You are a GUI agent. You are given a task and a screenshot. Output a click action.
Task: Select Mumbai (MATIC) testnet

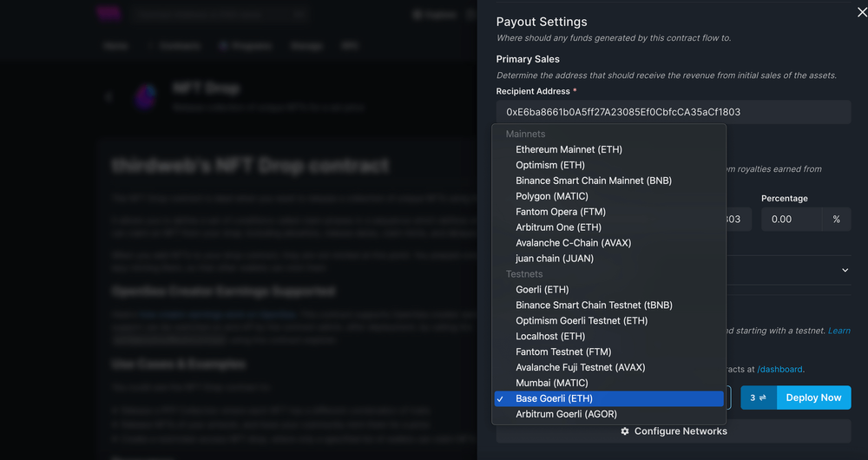point(551,383)
